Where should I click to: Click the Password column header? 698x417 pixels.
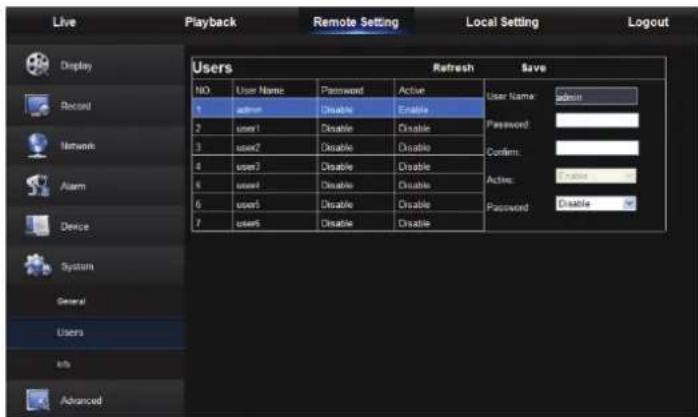[x=355, y=90]
